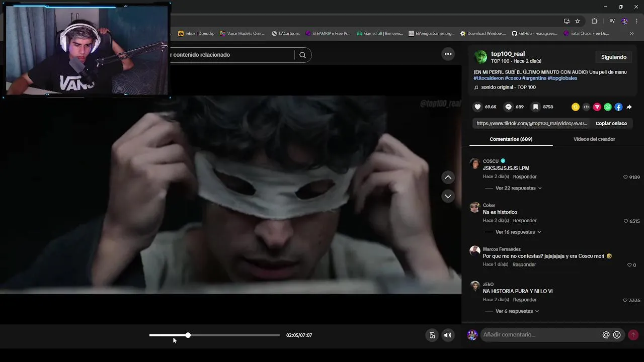This screenshot has width=644, height=362.
Task: Open the browser media control icon
Action: tap(612, 21)
